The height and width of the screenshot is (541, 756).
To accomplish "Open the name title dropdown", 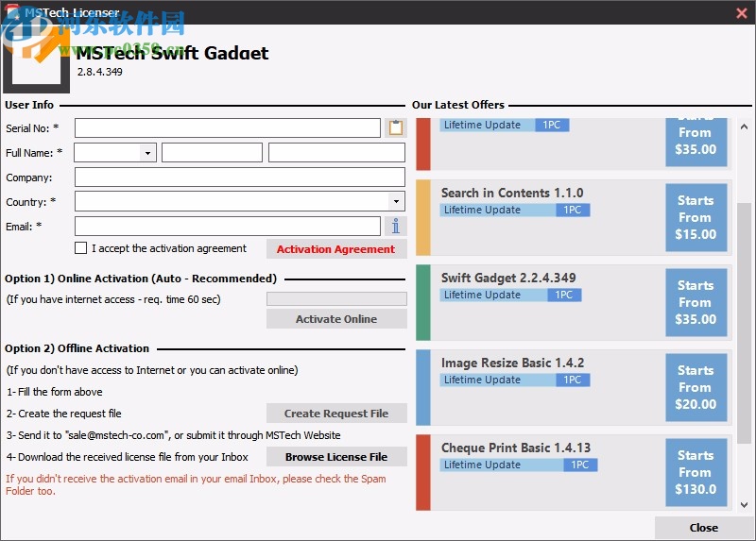I will click(x=147, y=153).
